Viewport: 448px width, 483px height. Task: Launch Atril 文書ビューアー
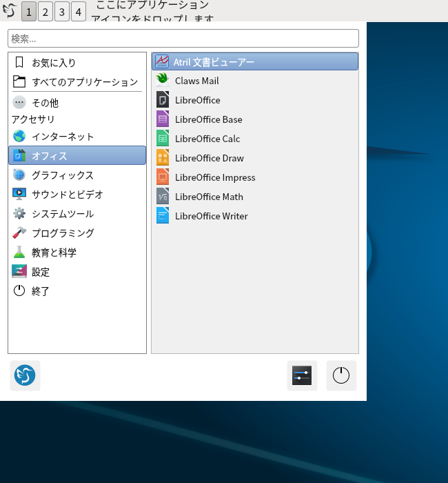pos(255,61)
